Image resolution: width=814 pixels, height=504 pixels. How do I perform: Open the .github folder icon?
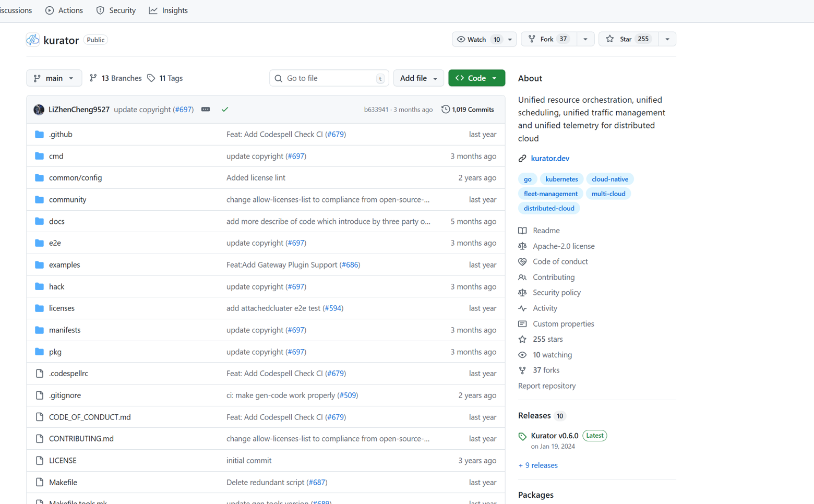click(39, 134)
